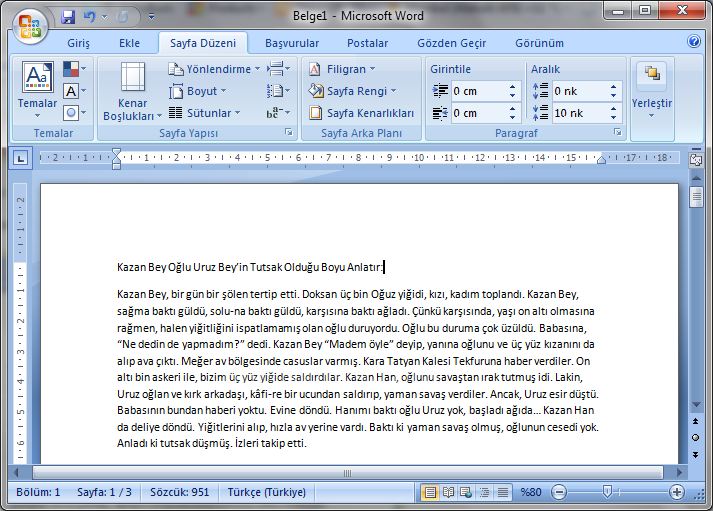Click the %80 zoom level button
This screenshot has height=511, width=713.
pos(531,492)
